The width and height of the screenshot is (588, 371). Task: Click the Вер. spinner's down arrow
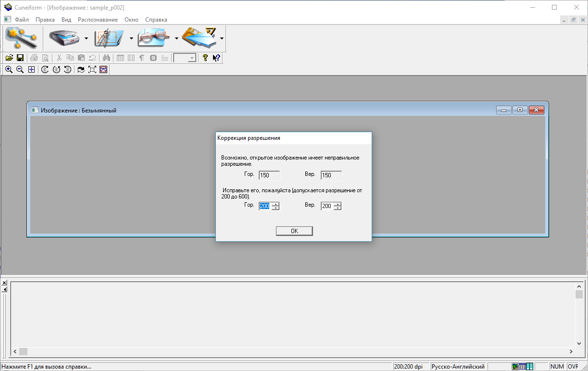[338, 208]
